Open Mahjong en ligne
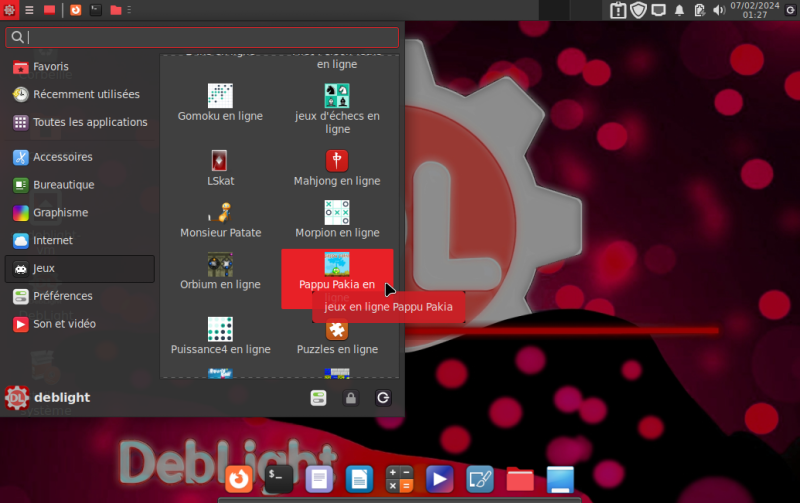 337,168
